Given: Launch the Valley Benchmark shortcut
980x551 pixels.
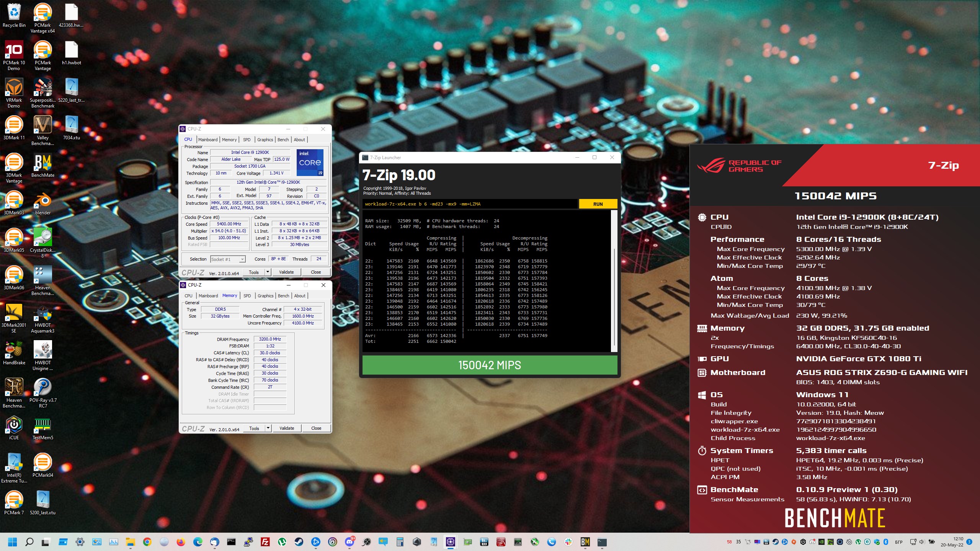Looking at the screenshot, I should pos(42,130).
